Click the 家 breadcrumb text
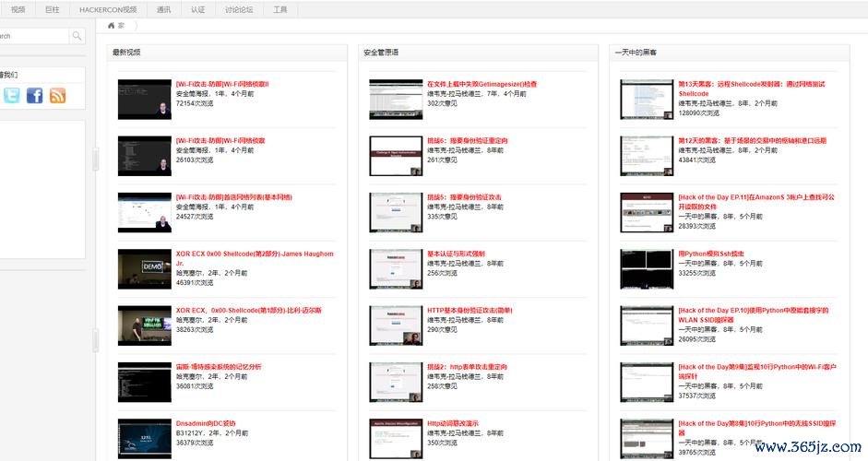This screenshot has width=868, height=461. (x=121, y=26)
